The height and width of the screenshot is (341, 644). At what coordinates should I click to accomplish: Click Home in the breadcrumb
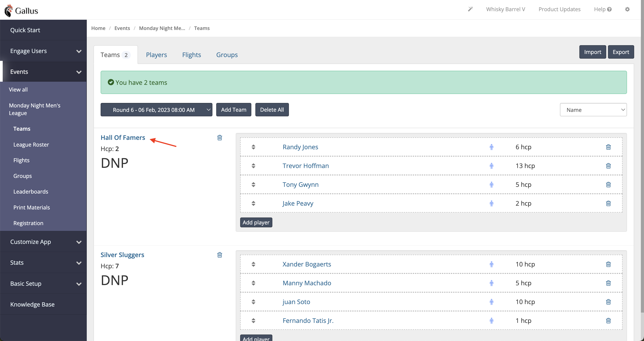point(98,28)
